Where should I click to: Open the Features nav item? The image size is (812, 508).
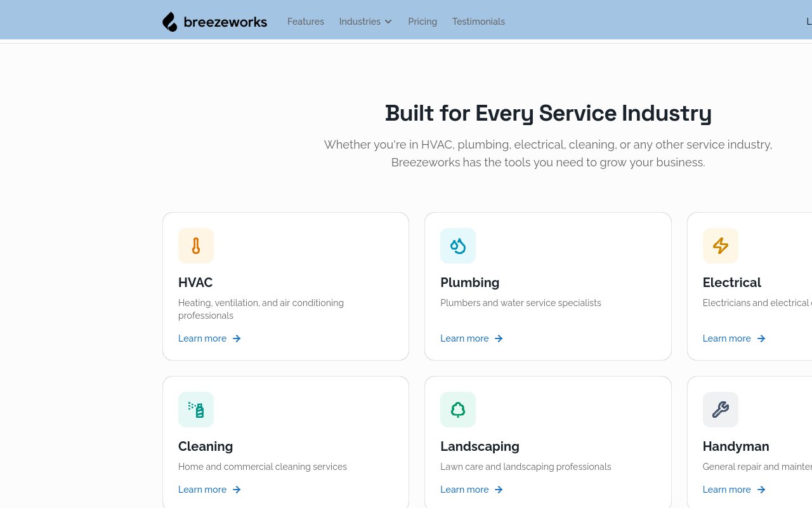(x=306, y=22)
